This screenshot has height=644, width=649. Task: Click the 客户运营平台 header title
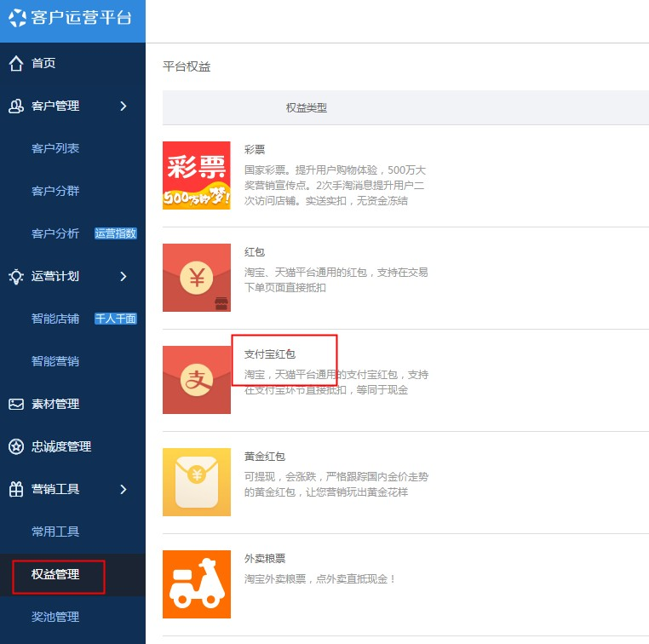pyautogui.click(x=82, y=18)
